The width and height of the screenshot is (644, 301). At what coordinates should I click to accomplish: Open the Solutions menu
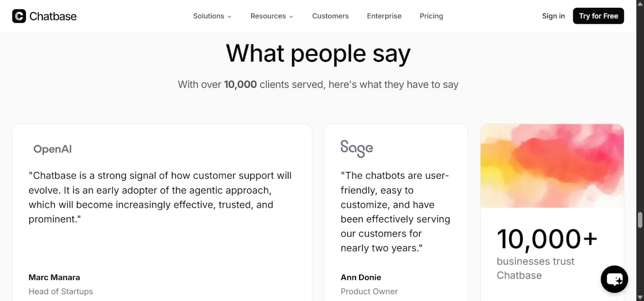click(212, 16)
